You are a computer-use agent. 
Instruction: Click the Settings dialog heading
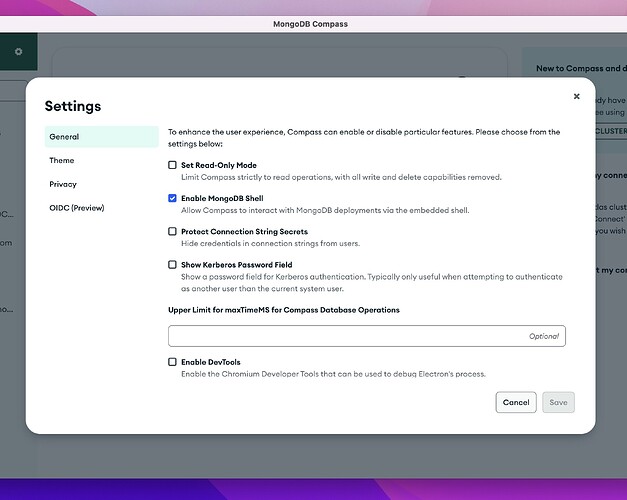(x=73, y=106)
